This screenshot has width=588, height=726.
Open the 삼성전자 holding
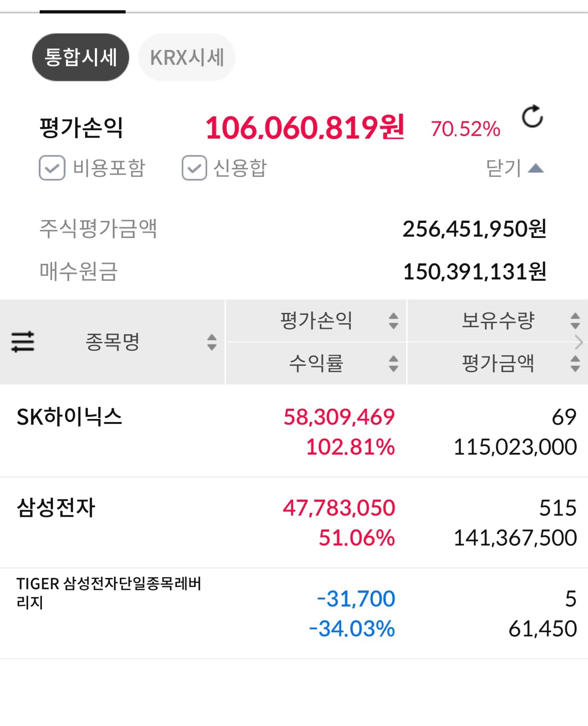click(x=294, y=522)
